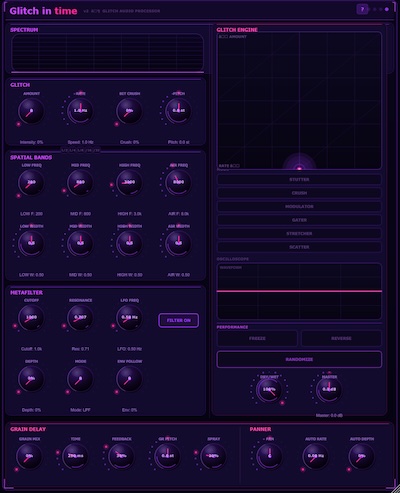Click the 'AIR W: 0.50' readout
This screenshot has height=493, width=400.
[x=178, y=275]
